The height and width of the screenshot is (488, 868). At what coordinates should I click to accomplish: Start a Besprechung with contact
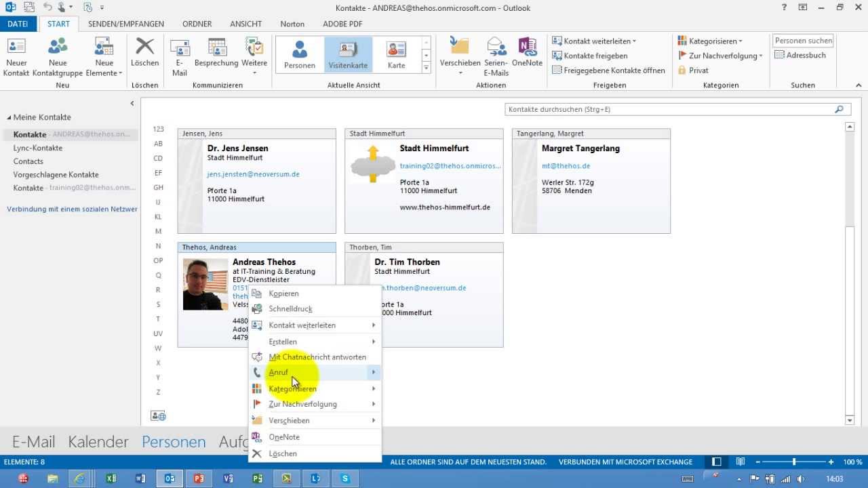click(216, 52)
